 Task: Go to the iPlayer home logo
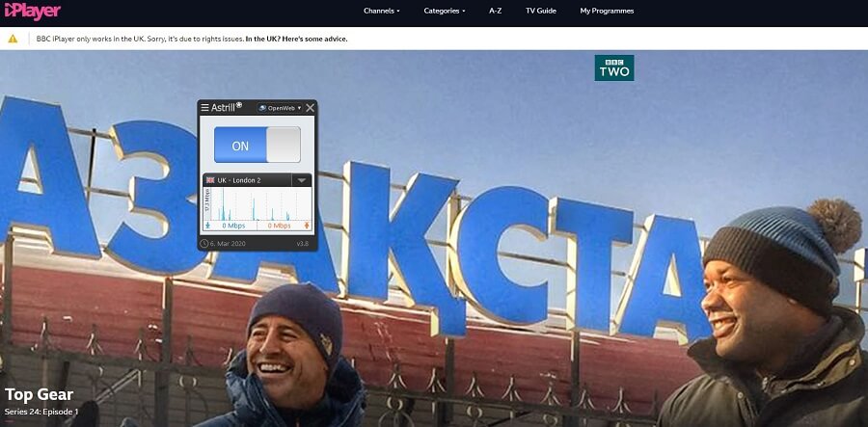[x=32, y=11]
